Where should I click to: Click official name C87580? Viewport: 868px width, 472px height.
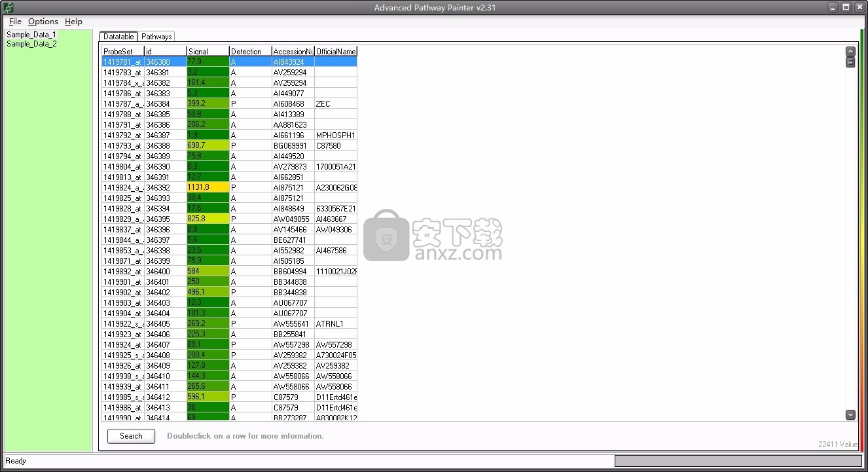(336, 145)
